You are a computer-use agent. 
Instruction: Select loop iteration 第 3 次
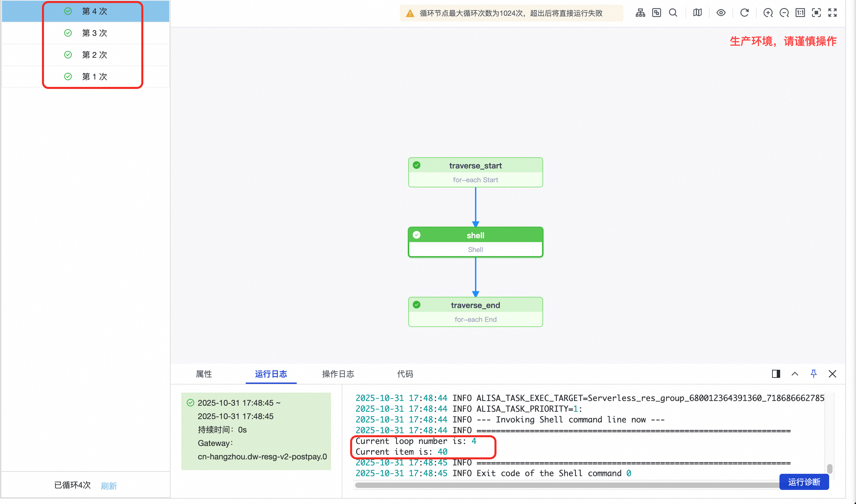(x=94, y=33)
